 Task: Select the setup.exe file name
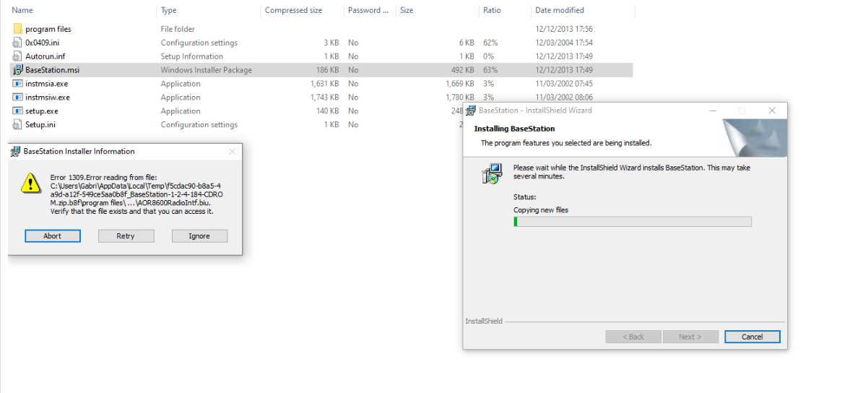[x=42, y=111]
